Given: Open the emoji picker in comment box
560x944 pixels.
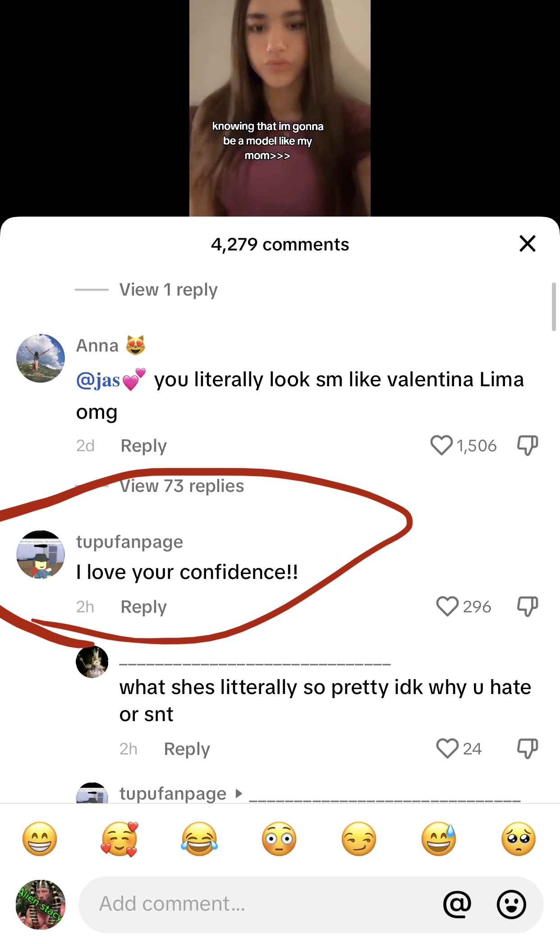Looking at the screenshot, I should coord(511,904).
